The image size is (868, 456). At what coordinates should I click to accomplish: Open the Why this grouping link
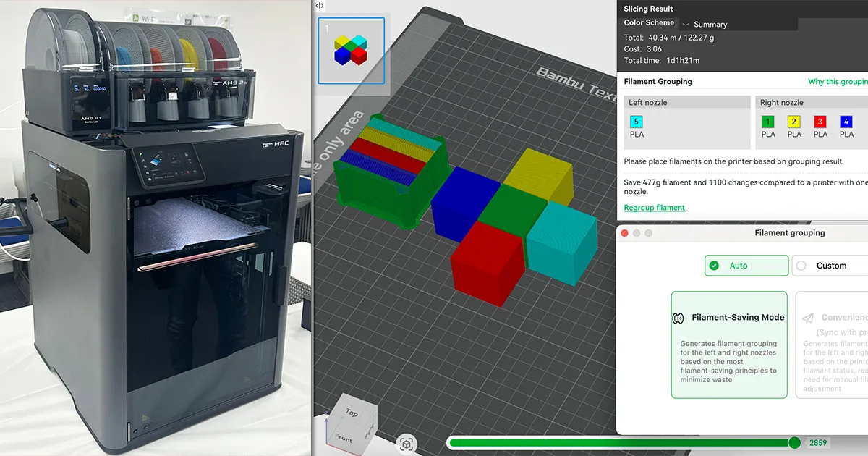[x=838, y=82]
